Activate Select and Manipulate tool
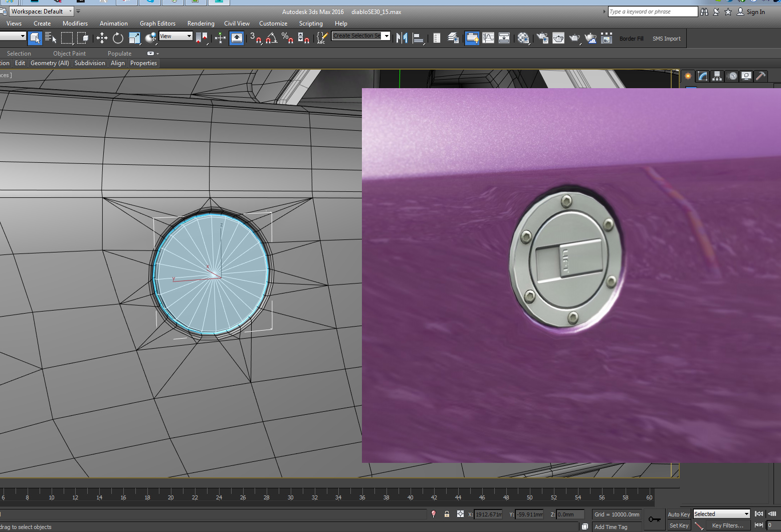781x532 pixels. pyautogui.click(x=220, y=38)
